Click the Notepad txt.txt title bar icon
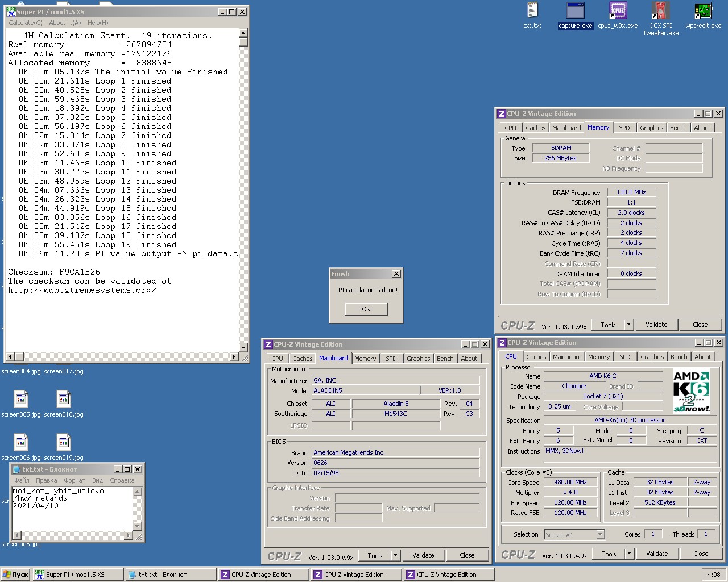Viewport: 728px width, 582px height. (x=16, y=469)
